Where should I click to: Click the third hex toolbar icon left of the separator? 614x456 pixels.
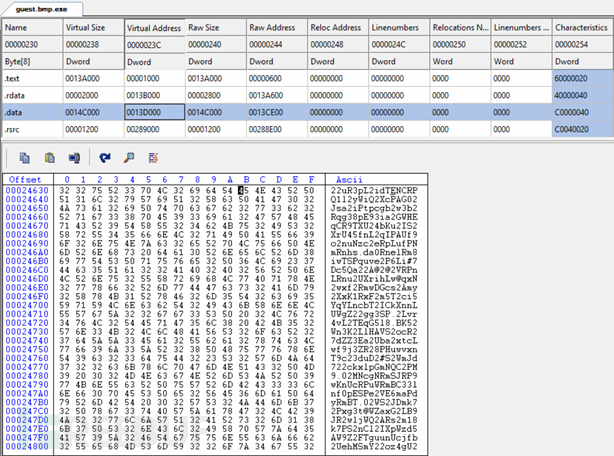click(73, 158)
